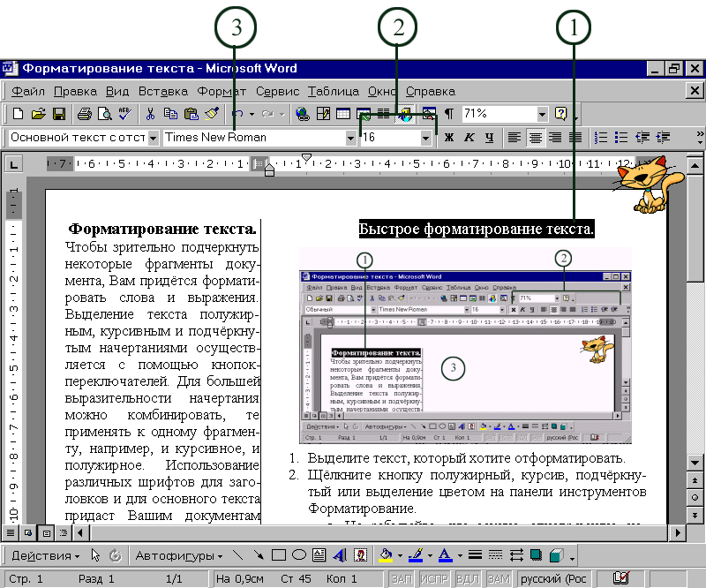Image resolution: width=706 pixels, height=588 pixels.
Task: Open a file with the folder icon
Action: coord(39,114)
